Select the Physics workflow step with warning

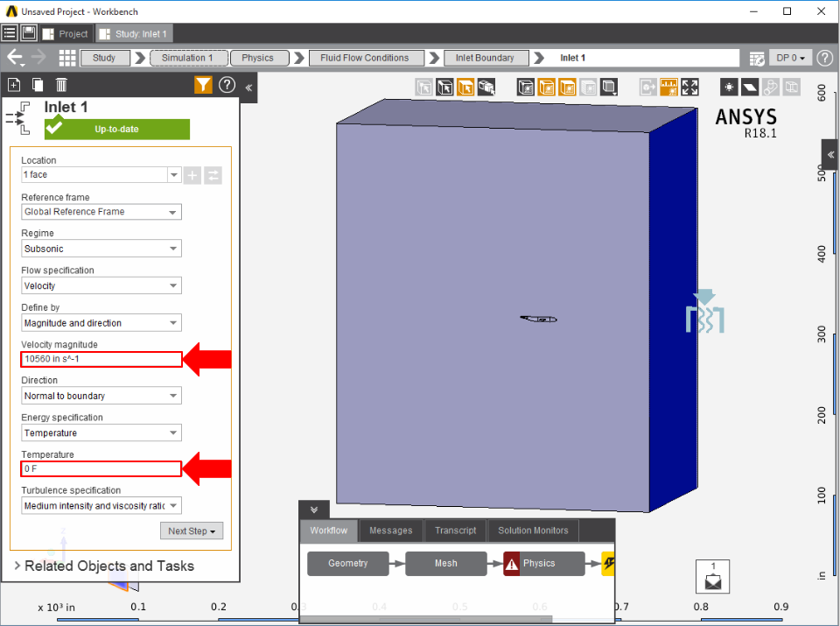pyautogui.click(x=543, y=563)
